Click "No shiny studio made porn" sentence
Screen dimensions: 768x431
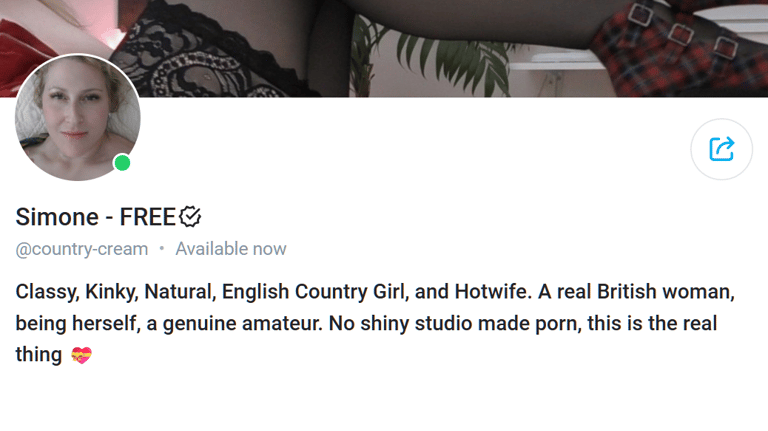[x=455, y=323]
